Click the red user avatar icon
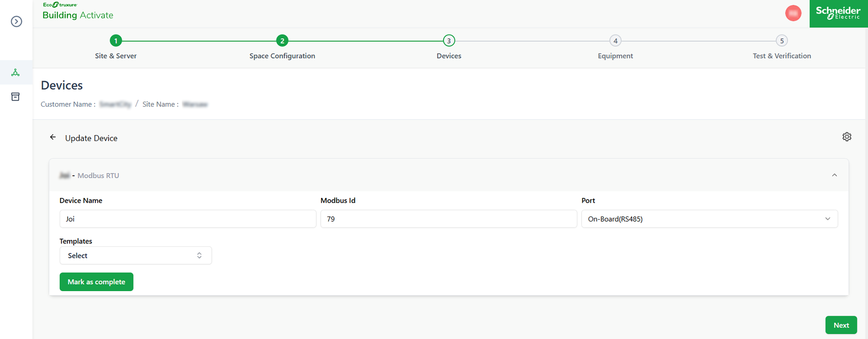This screenshot has height=339, width=868. [793, 13]
